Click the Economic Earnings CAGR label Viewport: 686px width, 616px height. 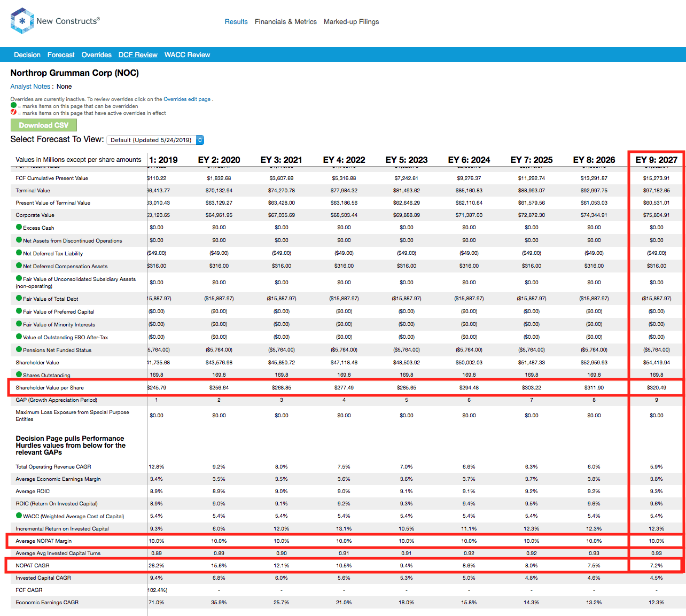47,602
